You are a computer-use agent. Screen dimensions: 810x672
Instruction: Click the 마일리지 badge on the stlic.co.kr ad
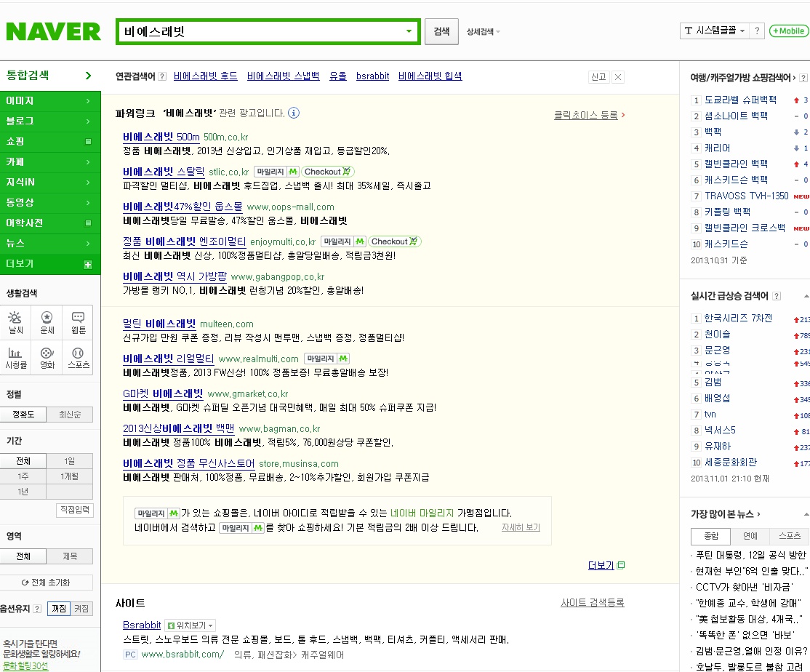pyautogui.click(x=276, y=172)
